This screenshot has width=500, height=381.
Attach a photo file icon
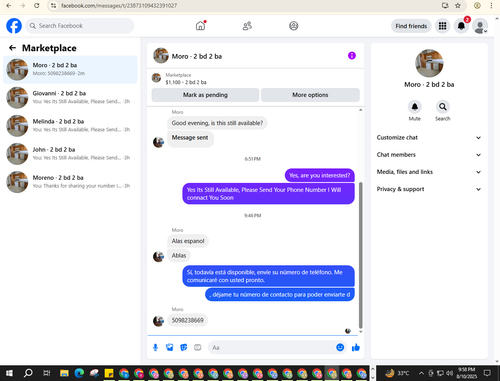pyautogui.click(x=170, y=348)
